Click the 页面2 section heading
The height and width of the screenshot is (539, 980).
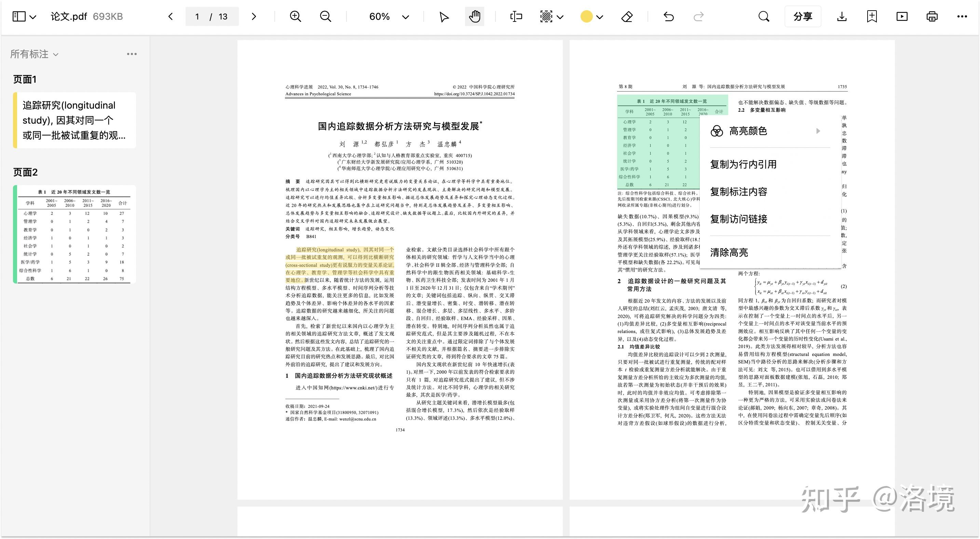pos(26,172)
